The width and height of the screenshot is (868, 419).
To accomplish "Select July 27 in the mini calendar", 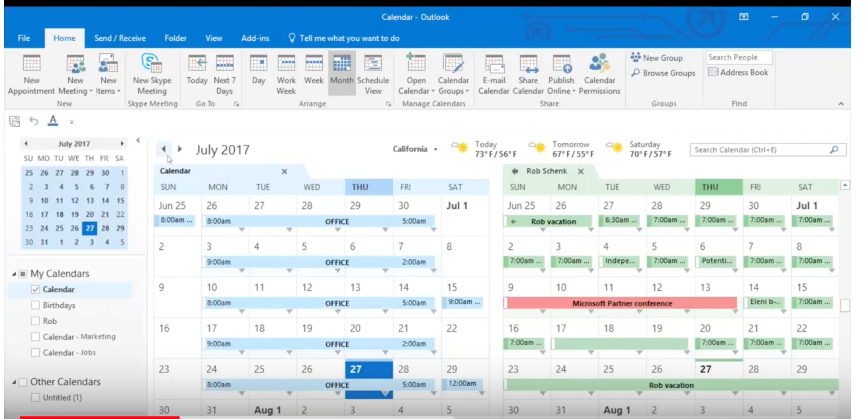I will coord(88,227).
